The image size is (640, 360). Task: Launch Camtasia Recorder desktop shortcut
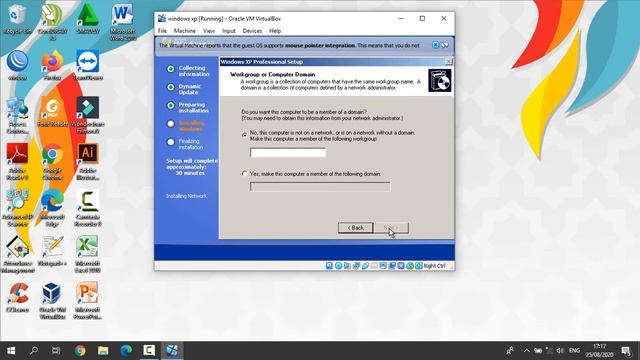tap(87, 208)
